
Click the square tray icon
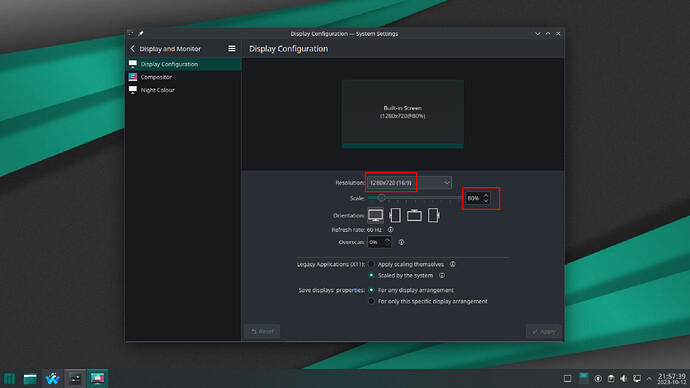[x=568, y=378]
